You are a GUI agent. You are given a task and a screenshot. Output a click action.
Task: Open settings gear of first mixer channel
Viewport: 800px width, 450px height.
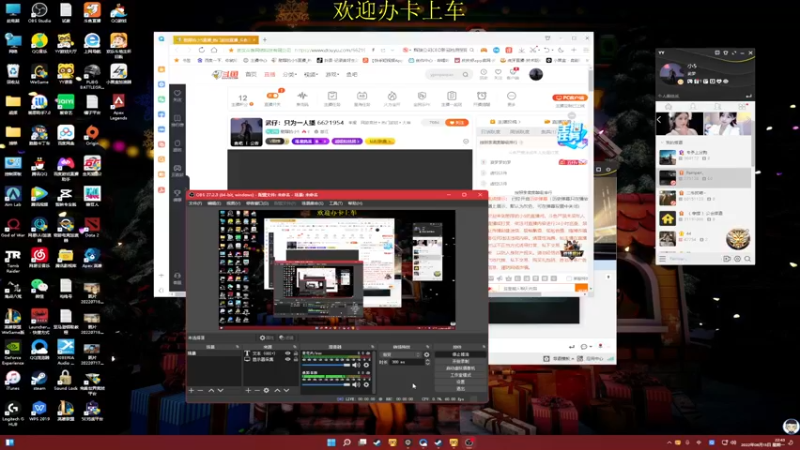(x=366, y=365)
